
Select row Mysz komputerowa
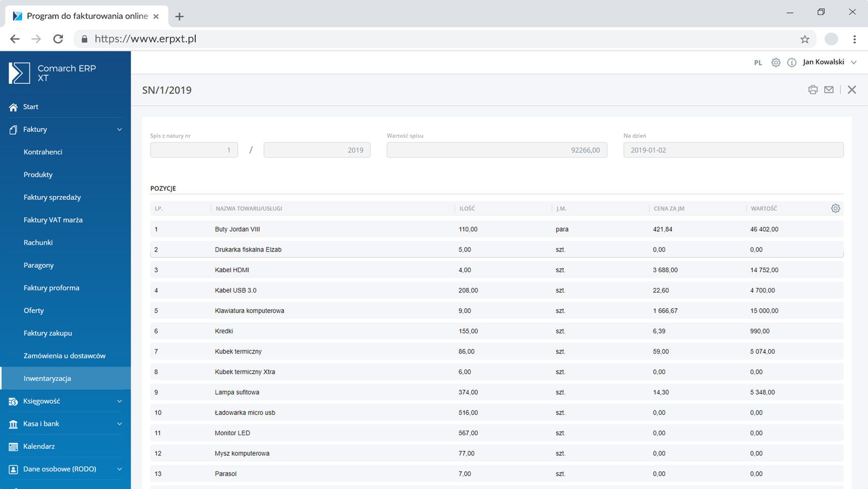[x=497, y=453]
